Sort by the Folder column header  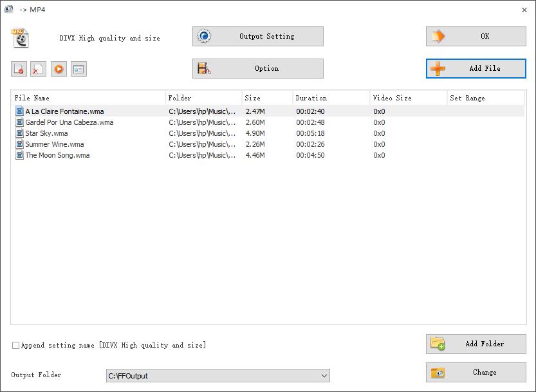[204, 98]
